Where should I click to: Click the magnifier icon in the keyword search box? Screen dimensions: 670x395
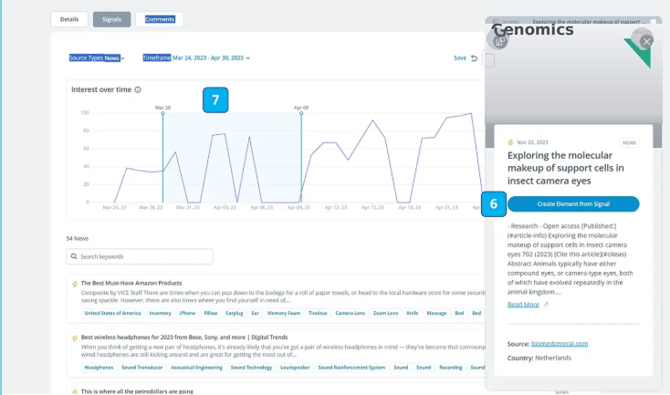(74, 256)
